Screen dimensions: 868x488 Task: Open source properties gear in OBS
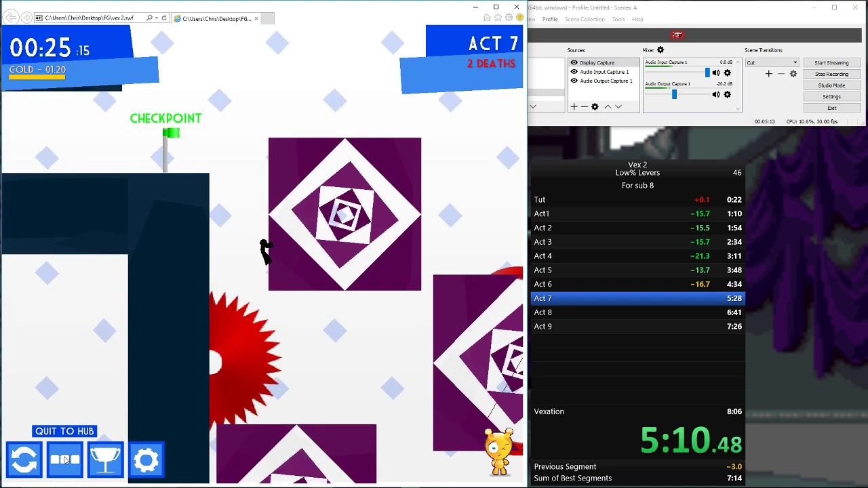click(595, 106)
